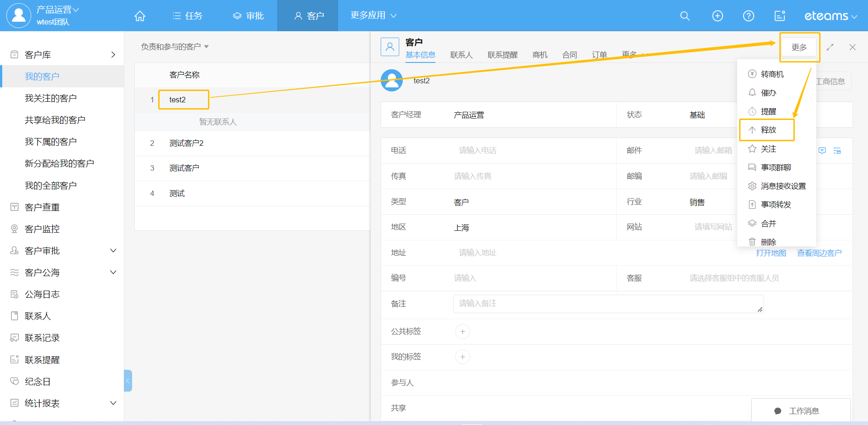The image size is (868, 425).
Task: Expand customer panel to full screen
Action: point(830,47)
